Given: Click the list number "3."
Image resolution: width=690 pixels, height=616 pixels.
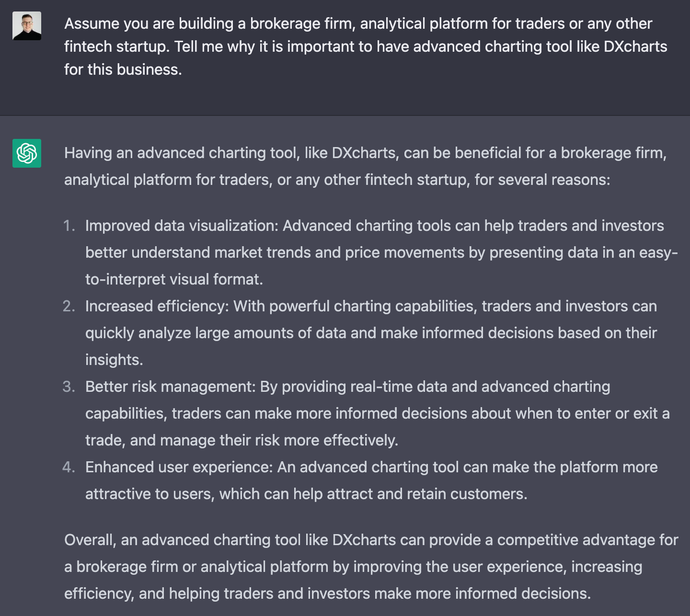Looking at the screenshot, I should (69, 387).
